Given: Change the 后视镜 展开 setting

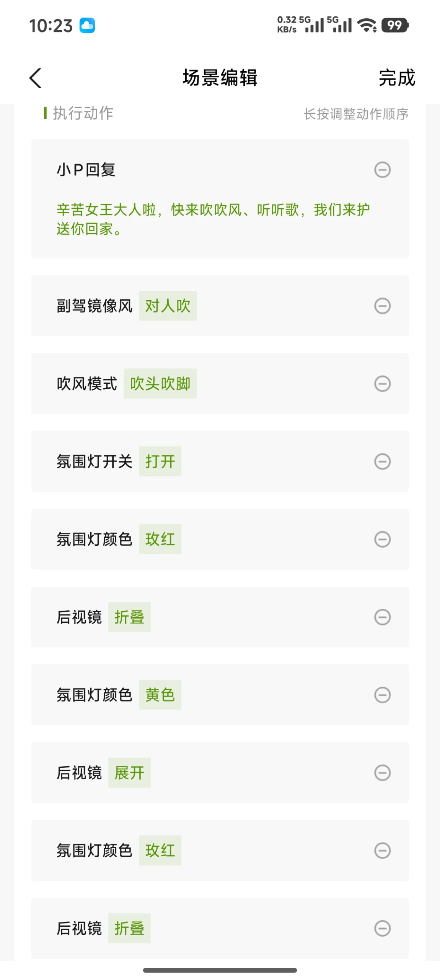Looking at the screenshot, I should [129, 772].
